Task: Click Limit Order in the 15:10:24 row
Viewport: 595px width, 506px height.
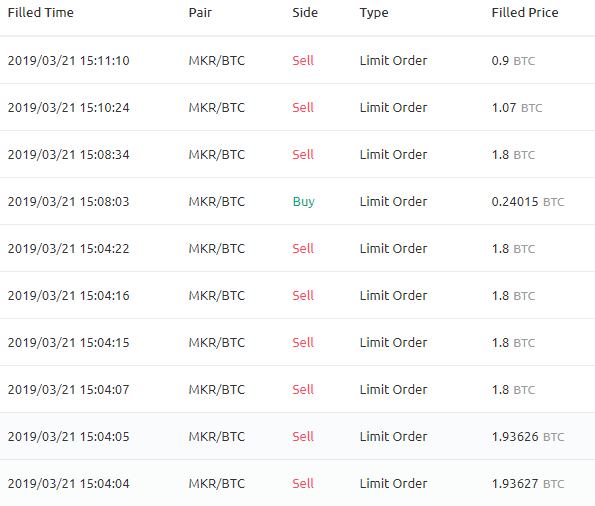Action: pos(393,108)
